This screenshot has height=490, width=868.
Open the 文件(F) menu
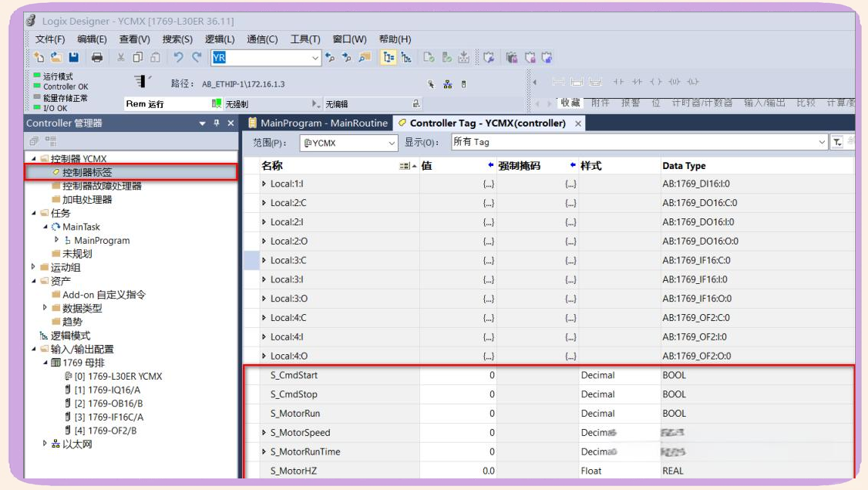pyautogui.click(x=50, y=39)
